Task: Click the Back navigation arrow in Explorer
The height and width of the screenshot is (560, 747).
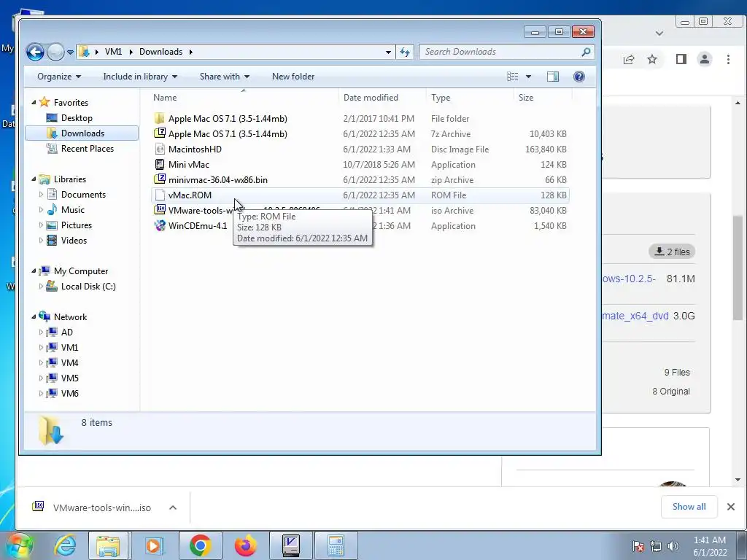Action: [x=35, y=52]
